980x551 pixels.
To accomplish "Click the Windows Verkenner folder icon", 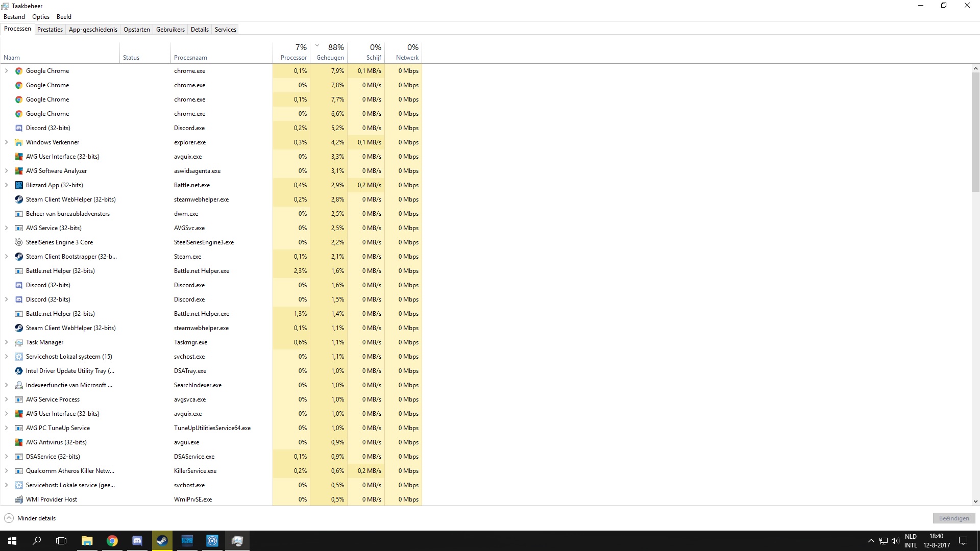I will point(19,142).
